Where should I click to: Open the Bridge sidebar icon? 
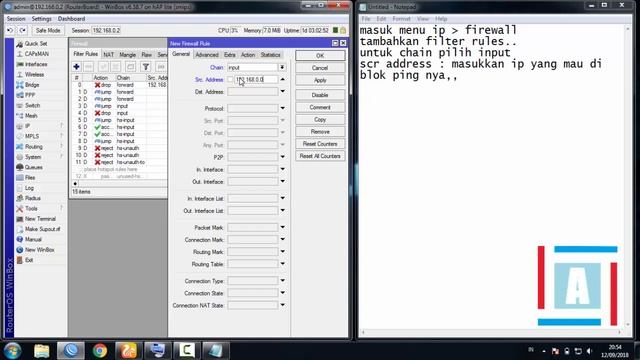[x=19, y=85]
